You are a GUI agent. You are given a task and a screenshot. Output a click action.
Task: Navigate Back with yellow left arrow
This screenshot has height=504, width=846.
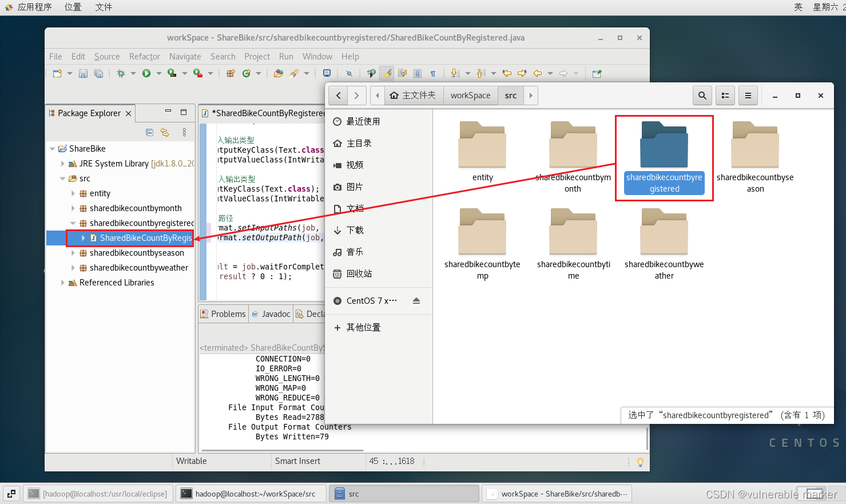click(538, 73)
